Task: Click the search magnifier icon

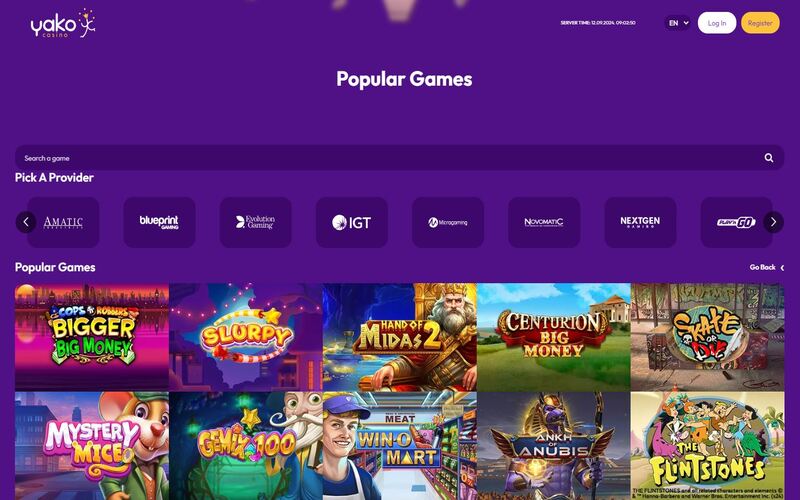Action: coord(768,158)
